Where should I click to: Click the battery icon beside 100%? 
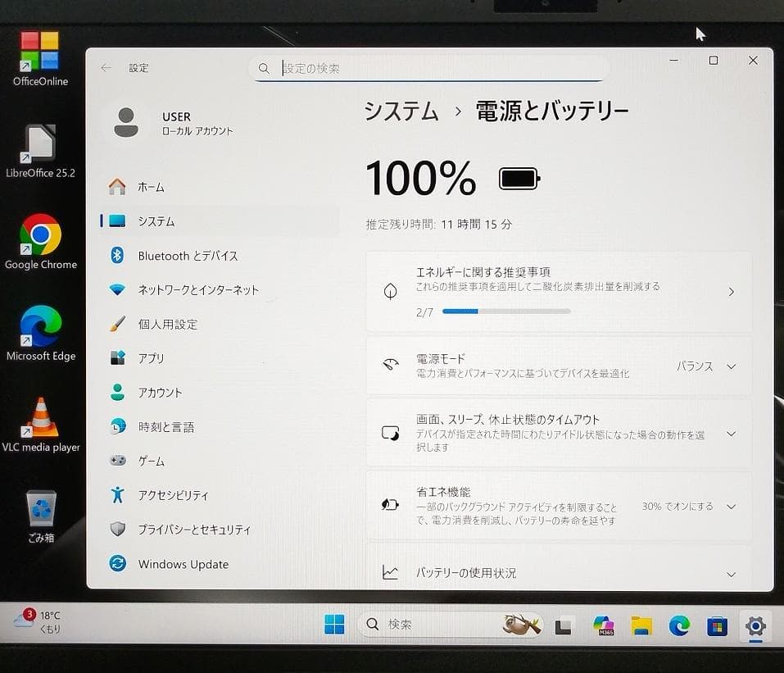(518, 177)
